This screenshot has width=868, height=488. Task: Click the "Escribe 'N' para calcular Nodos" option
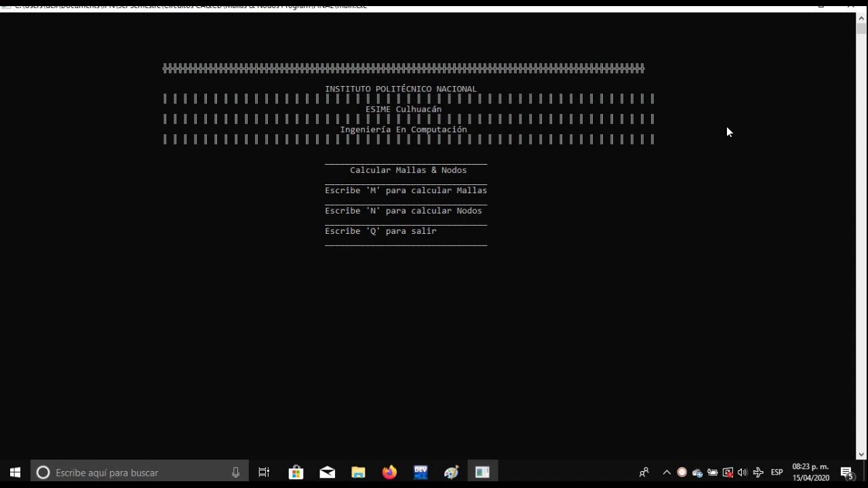[x=403, y=211]
